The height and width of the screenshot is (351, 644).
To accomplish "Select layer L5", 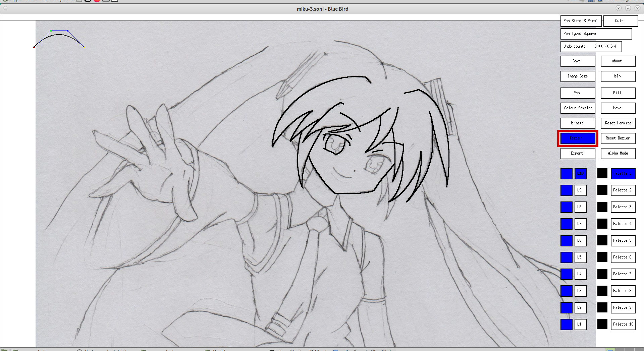I will tap(580, 257).
